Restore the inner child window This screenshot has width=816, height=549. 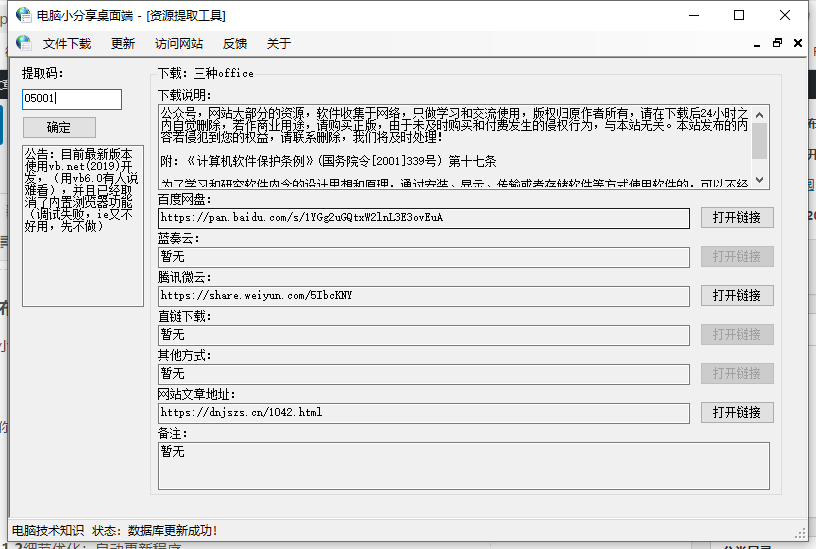pos(777,43)
